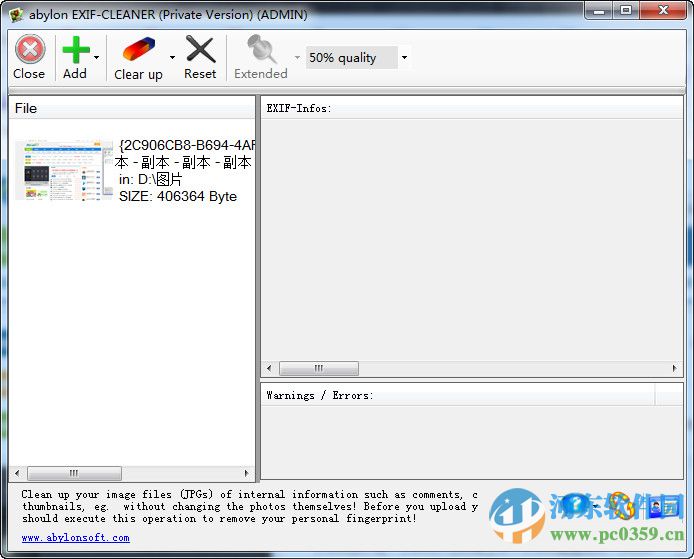
Task: Click the EXIF-Infos column header
Action: [472, 108]
